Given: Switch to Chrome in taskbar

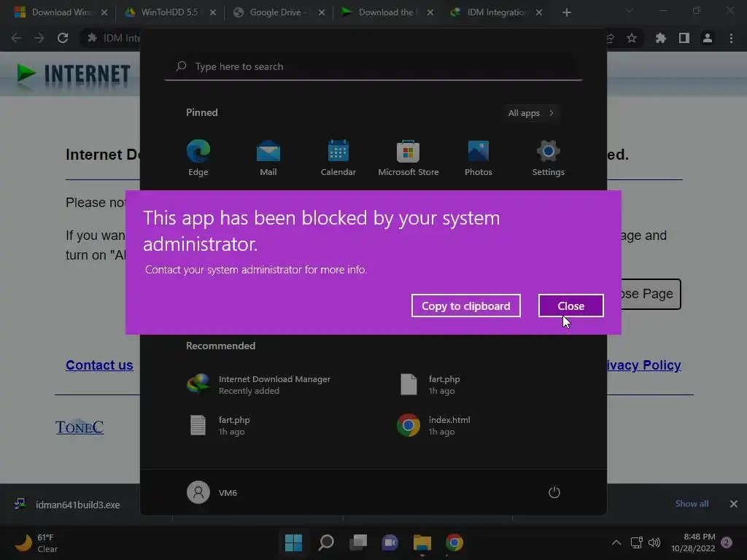Looking at the screenshot, I should (x=454, y=542).
